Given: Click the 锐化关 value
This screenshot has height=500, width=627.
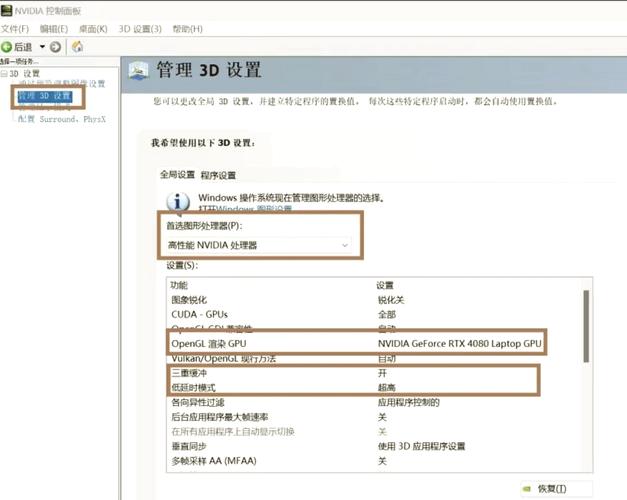Looking at the screenshot, I should click(x=391, y=300).
